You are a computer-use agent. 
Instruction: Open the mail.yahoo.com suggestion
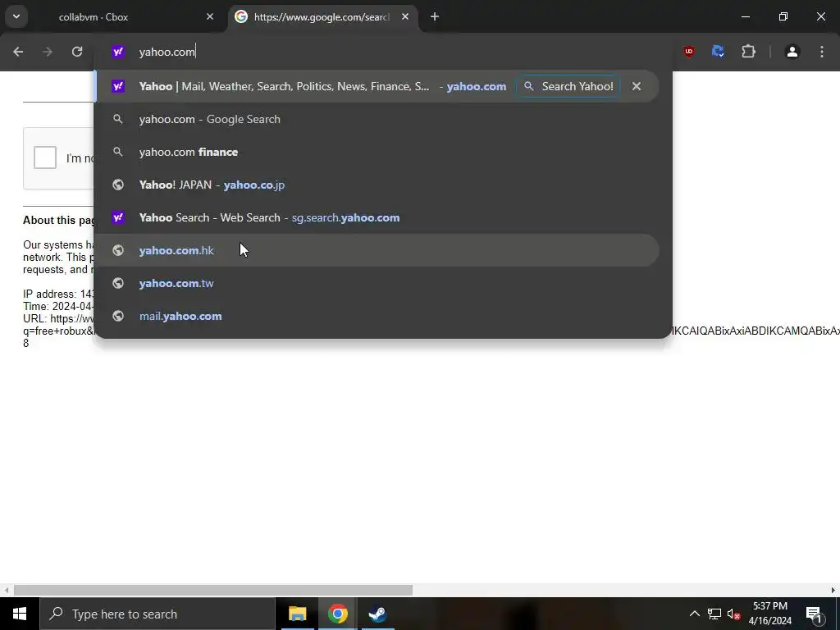[x=377, y=316]
